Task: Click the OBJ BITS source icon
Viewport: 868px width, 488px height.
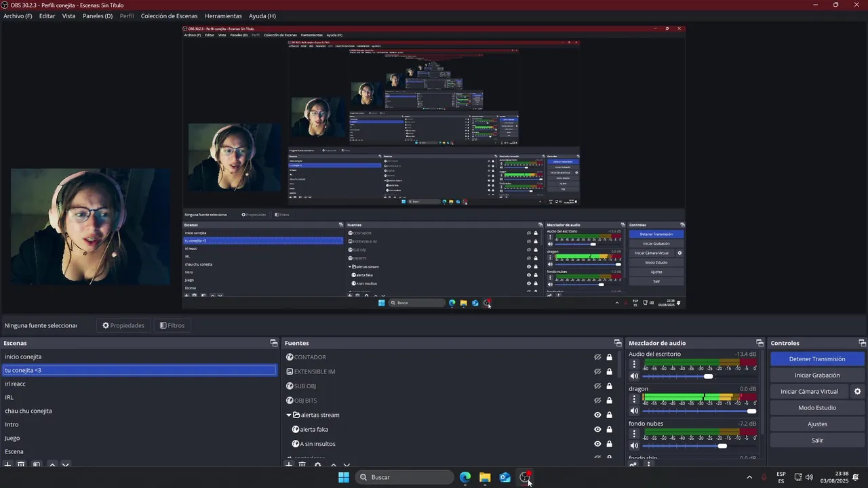Action: (x=290, y=401)
